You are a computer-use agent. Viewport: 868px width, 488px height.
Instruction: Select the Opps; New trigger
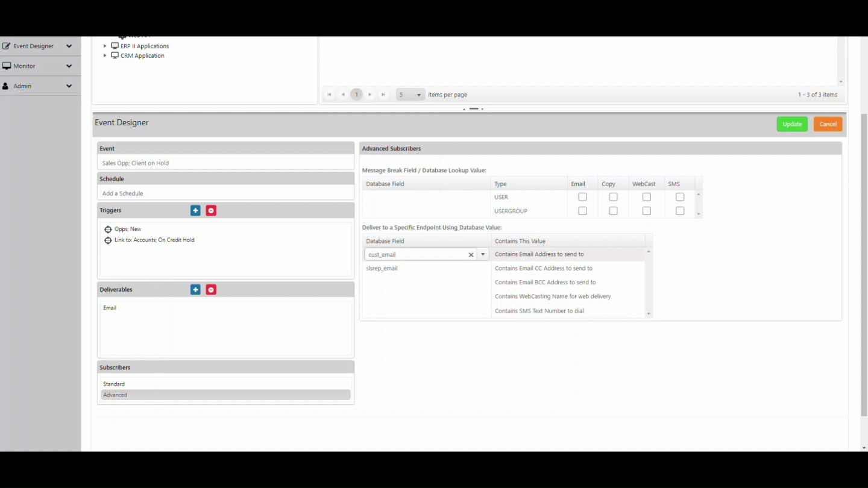[128, 229]
